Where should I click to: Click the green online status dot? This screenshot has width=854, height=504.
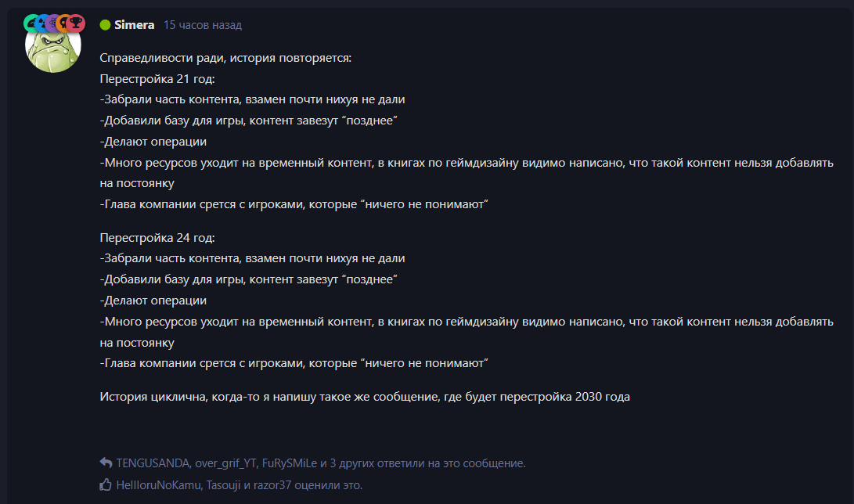pos(105,25)
